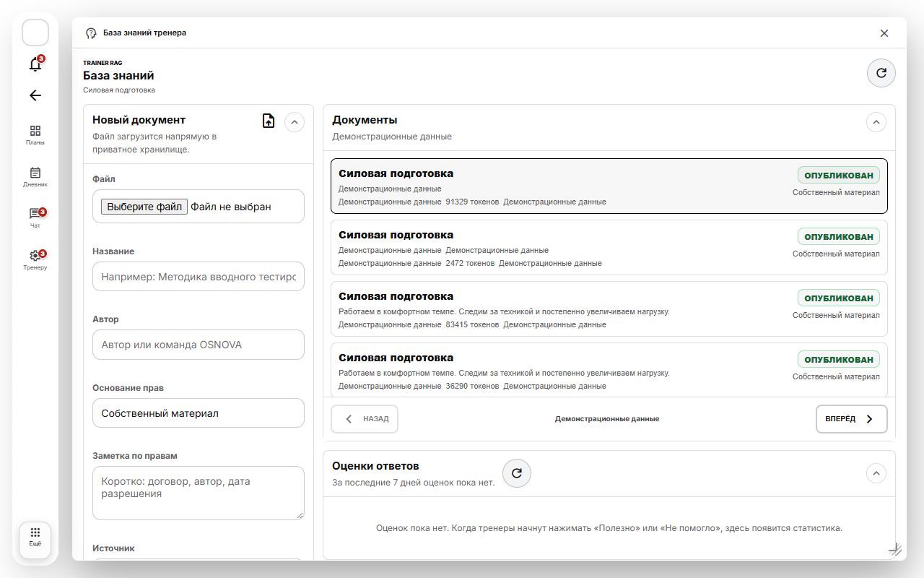This screenshot has height=578, width=924.
Task: Click the upload document icon
Action: [x=269, y=121]
